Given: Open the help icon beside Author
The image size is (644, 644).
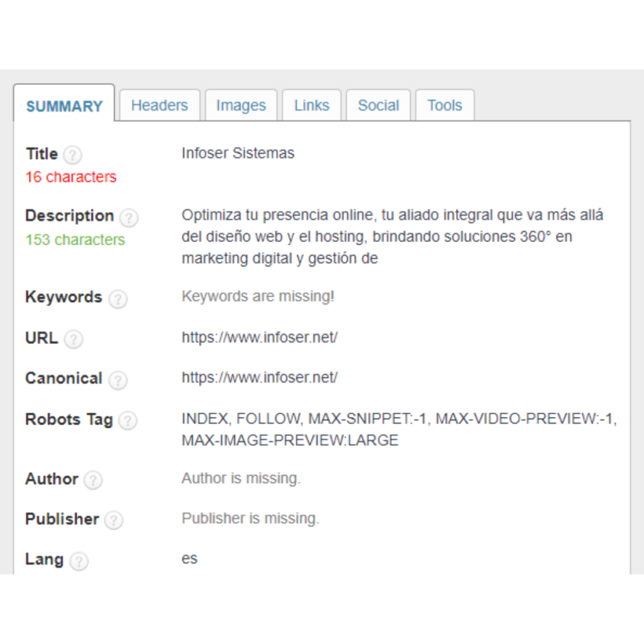Looking at the screenshot, I should tap(93, 480).
